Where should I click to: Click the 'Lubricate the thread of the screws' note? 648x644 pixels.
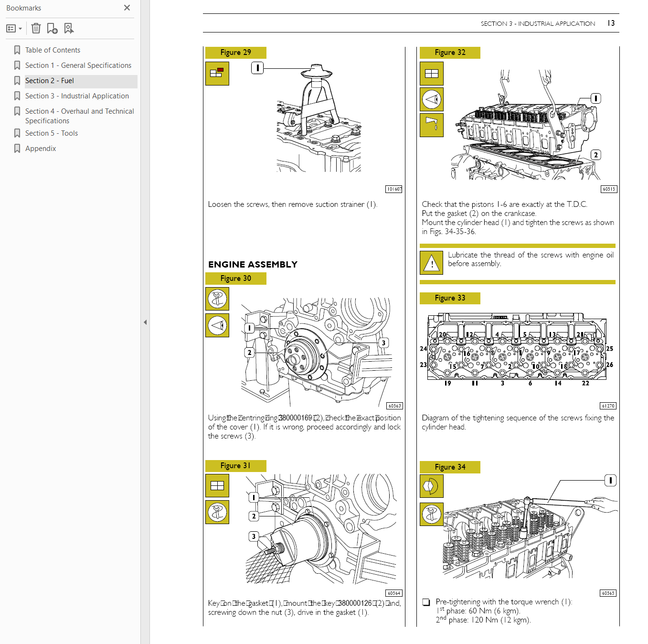[x=531, y=259]
